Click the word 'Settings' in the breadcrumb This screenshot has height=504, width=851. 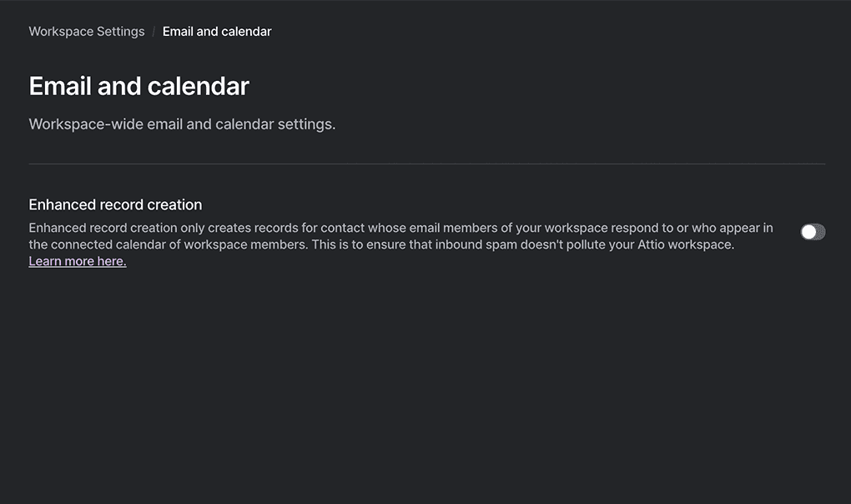click(x=121, y=32)
